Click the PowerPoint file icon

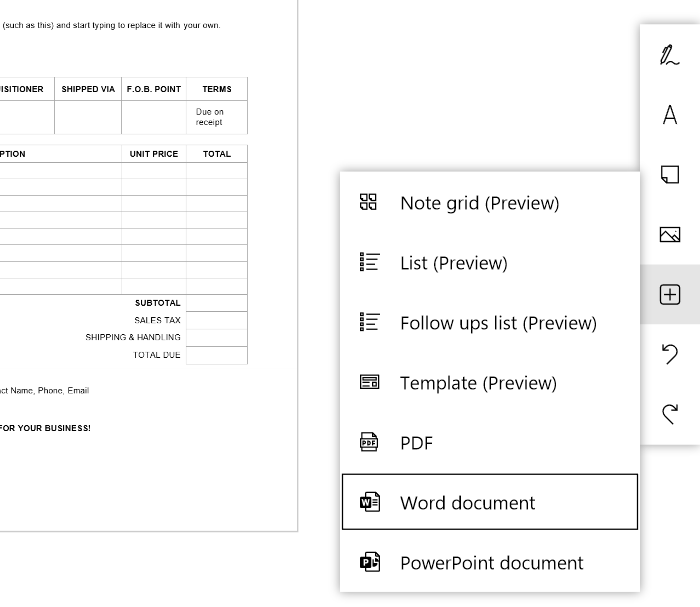point(370,562)
